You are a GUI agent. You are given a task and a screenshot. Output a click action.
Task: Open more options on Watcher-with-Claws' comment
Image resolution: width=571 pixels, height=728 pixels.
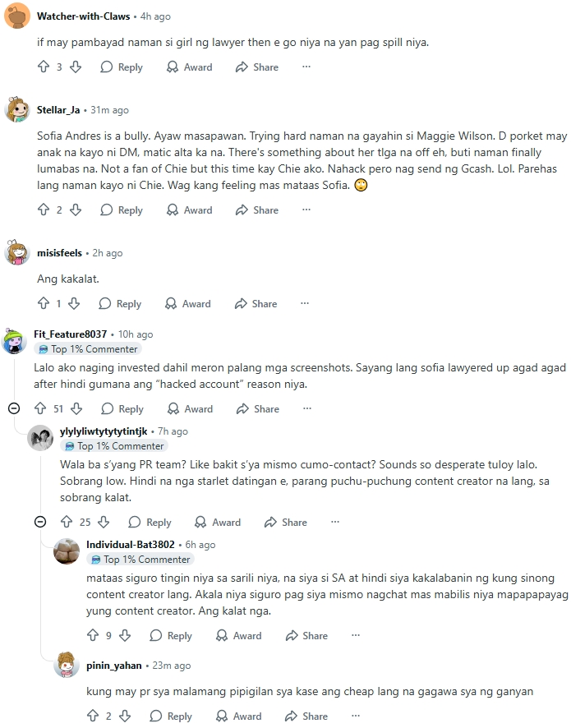tap(306, 67)
